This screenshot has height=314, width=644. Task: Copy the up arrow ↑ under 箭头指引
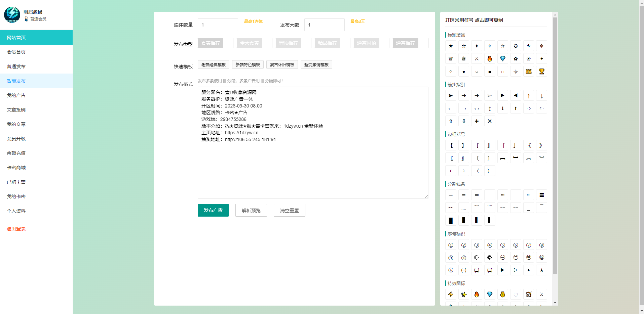click(x=529, y=95)
